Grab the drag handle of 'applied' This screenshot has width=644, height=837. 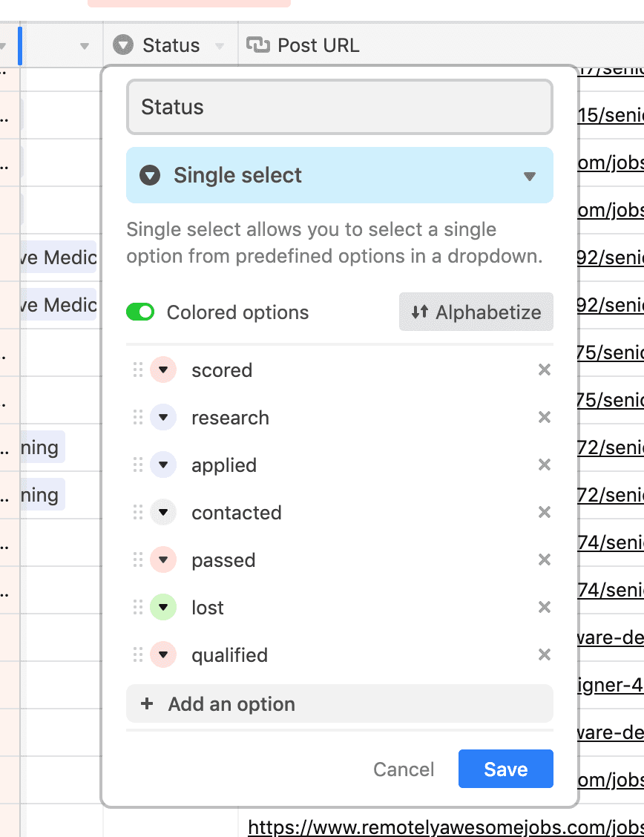click(138, 465)
